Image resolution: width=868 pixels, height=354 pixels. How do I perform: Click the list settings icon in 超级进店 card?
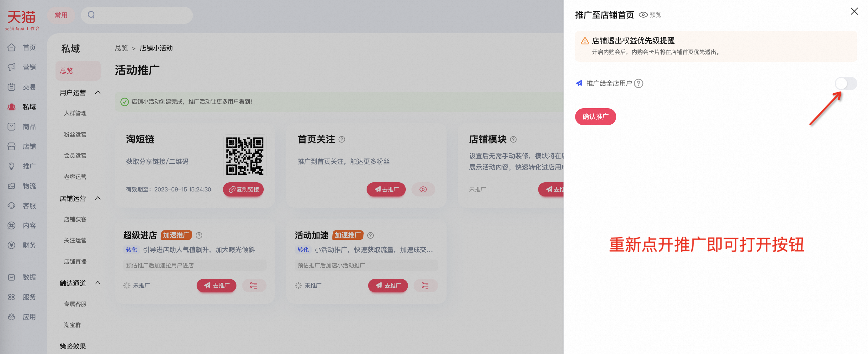coord(254,286)
